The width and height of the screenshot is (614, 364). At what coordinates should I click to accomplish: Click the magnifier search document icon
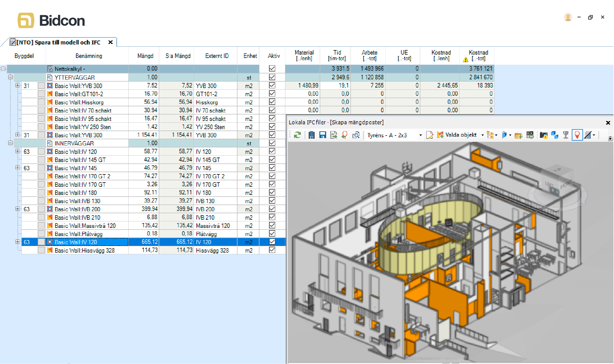tap(356, 135)
